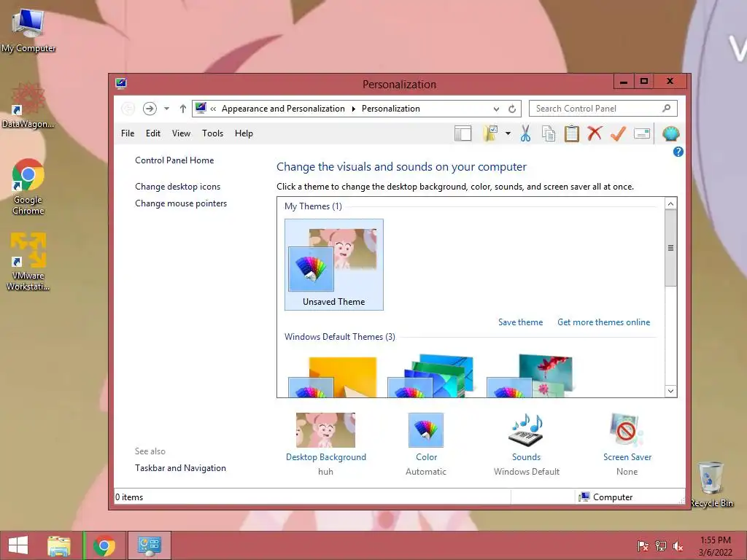Open Desktop Background settings icon
This screenshot has height=560, width=747.
pos(326,430)
